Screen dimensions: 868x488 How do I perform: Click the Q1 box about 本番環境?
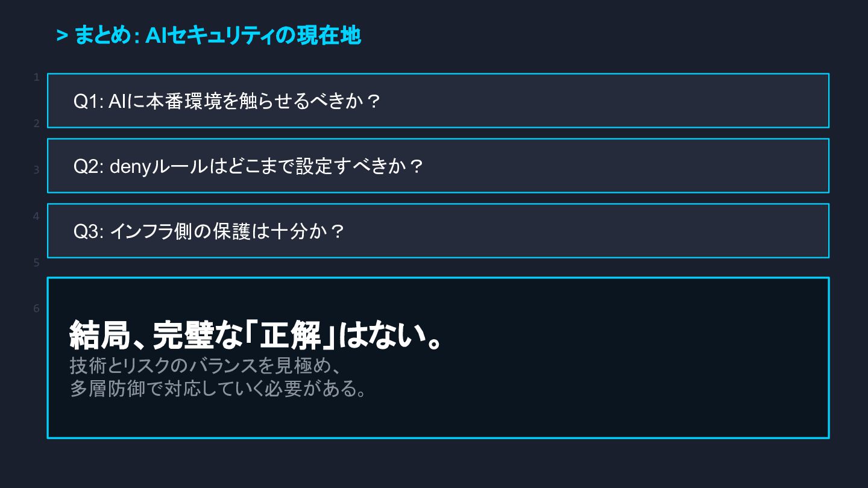[438, 101]
